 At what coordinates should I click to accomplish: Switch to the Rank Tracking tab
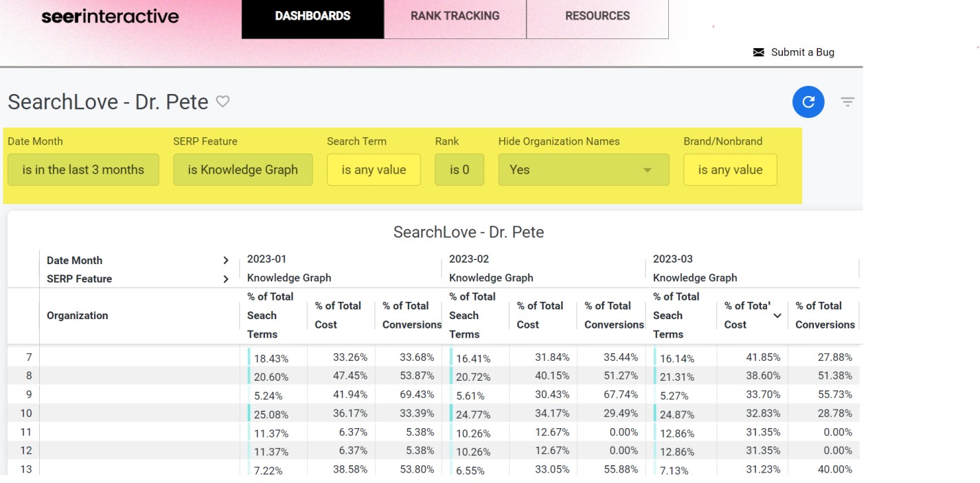(455, 16)
